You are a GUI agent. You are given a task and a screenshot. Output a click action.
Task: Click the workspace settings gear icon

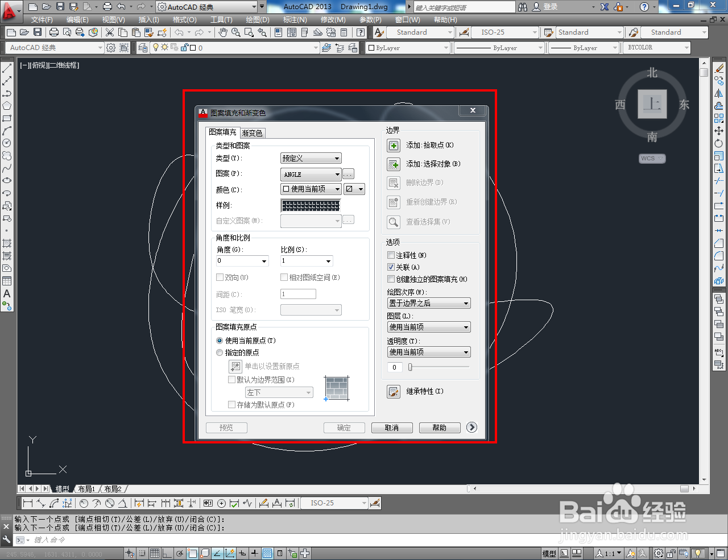[111, 48]
